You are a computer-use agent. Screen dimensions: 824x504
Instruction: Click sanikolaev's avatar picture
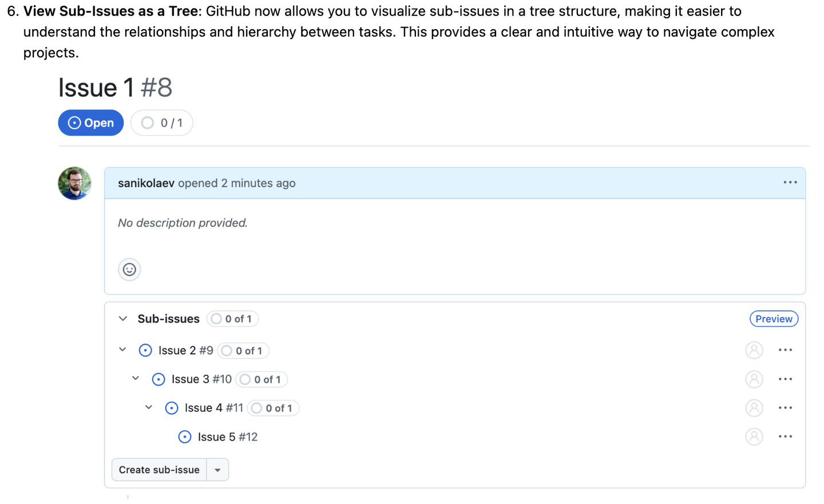coord(74,183)
